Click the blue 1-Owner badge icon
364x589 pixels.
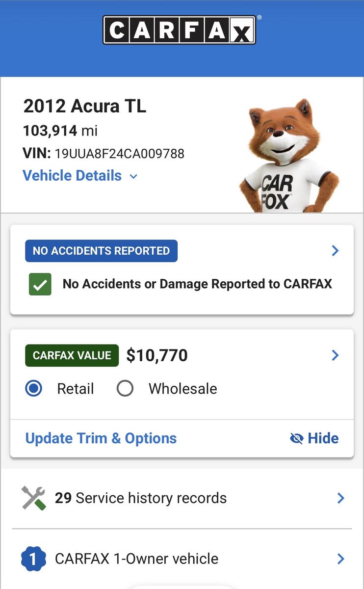[34, 559]
